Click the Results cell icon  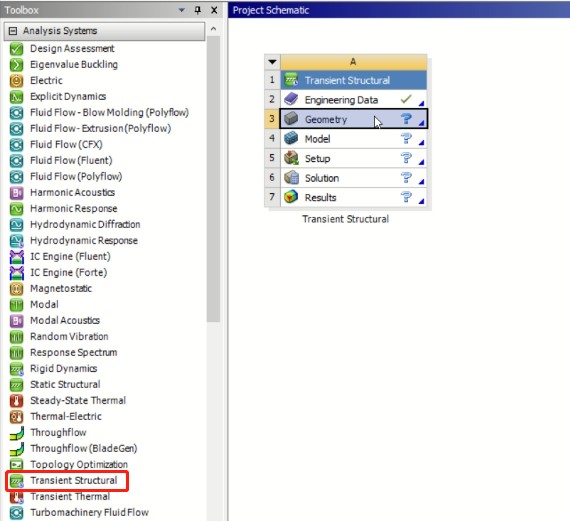click(x=291, y=197)
